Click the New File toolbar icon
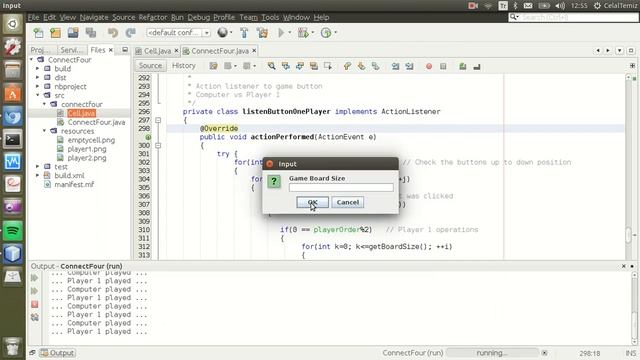Image resolution: width=640 pixels, height=360 pixels. pos(38,33)
